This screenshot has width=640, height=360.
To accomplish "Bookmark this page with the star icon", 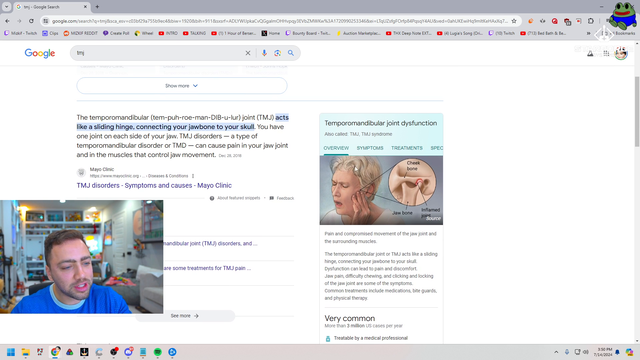I will pyautogui.click(x=514, y=21).
